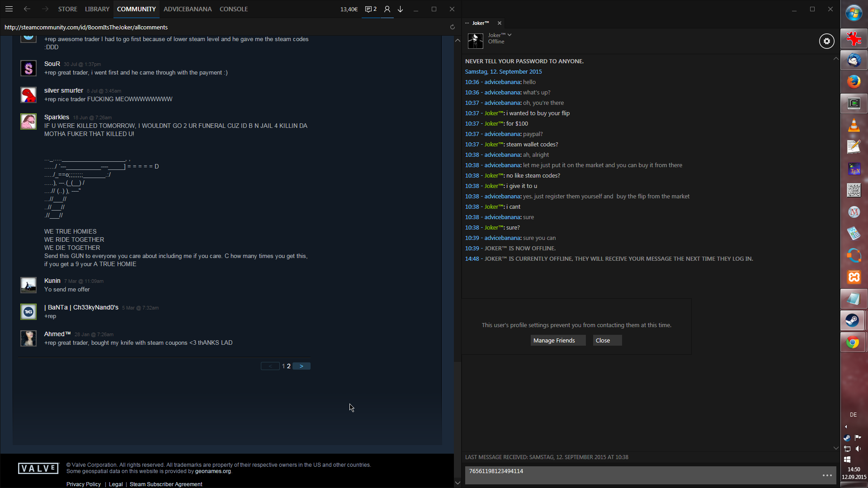
Task: Launch Firefox from the taskbar
Action: (854, 82)
